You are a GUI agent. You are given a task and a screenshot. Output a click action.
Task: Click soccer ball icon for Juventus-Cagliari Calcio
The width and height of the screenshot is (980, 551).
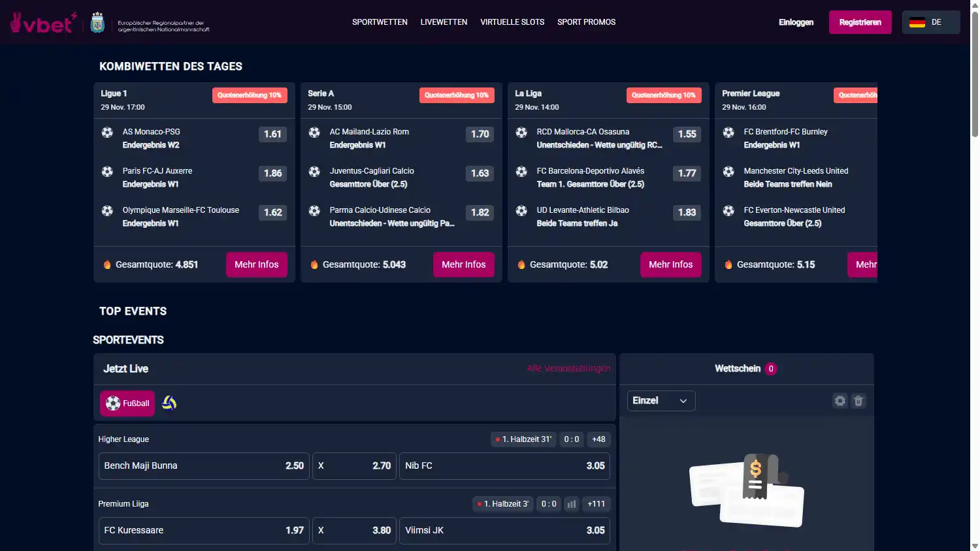pyautogui.click(x=314, y=172)
